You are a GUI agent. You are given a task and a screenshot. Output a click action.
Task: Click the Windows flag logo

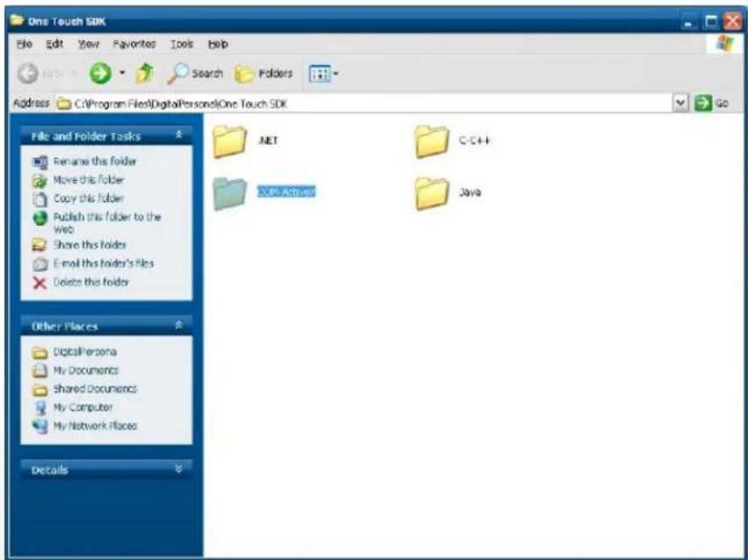(725, 43)
